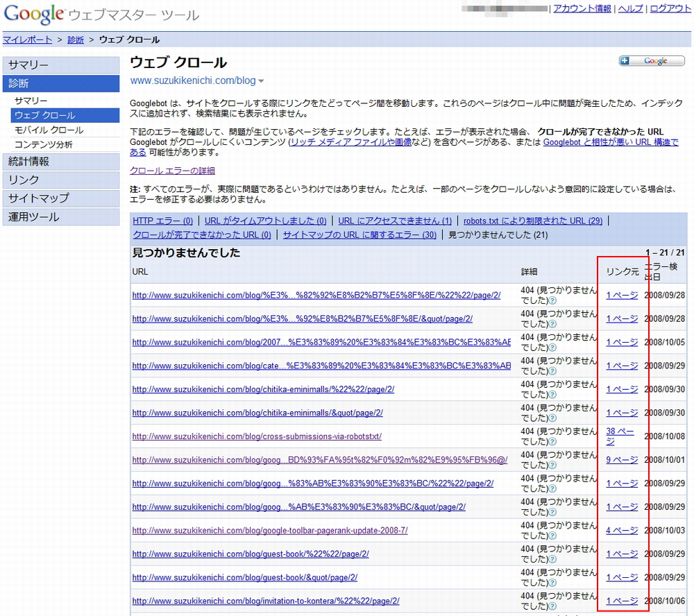
Task: Open blog/2007 truncated URL link
Action: click(321, 342)
